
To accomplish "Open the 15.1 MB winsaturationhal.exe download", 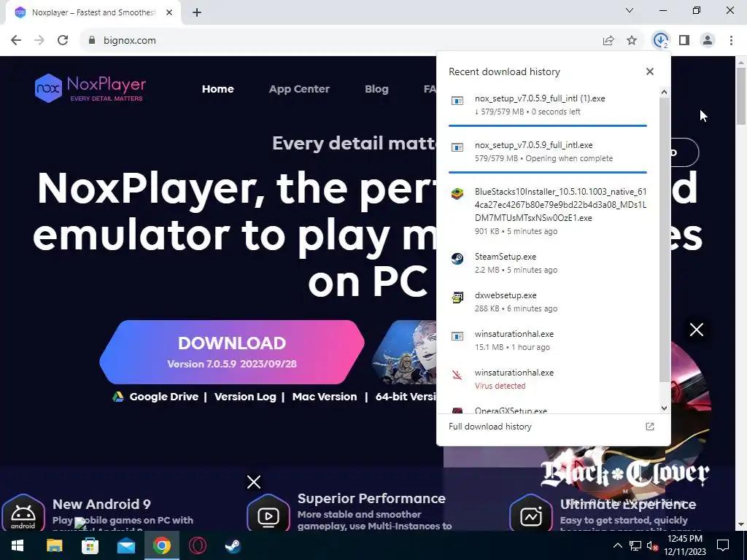I will pyautogui.click(x=548, y=340).
